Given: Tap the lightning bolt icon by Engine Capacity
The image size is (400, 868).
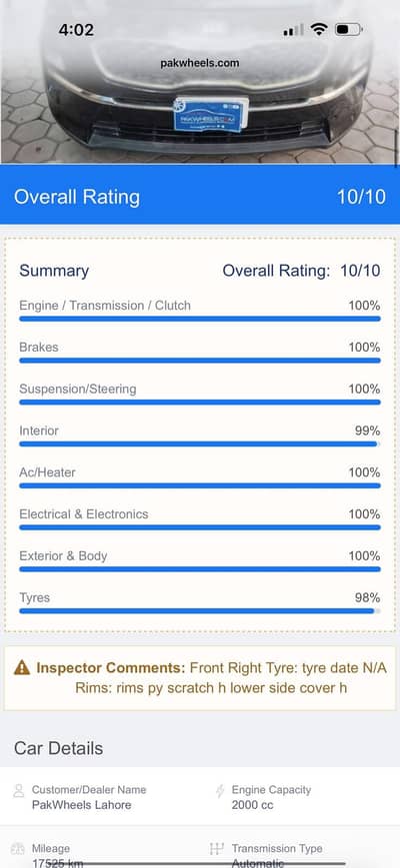Looking at the screenshot, I should 220,790.
